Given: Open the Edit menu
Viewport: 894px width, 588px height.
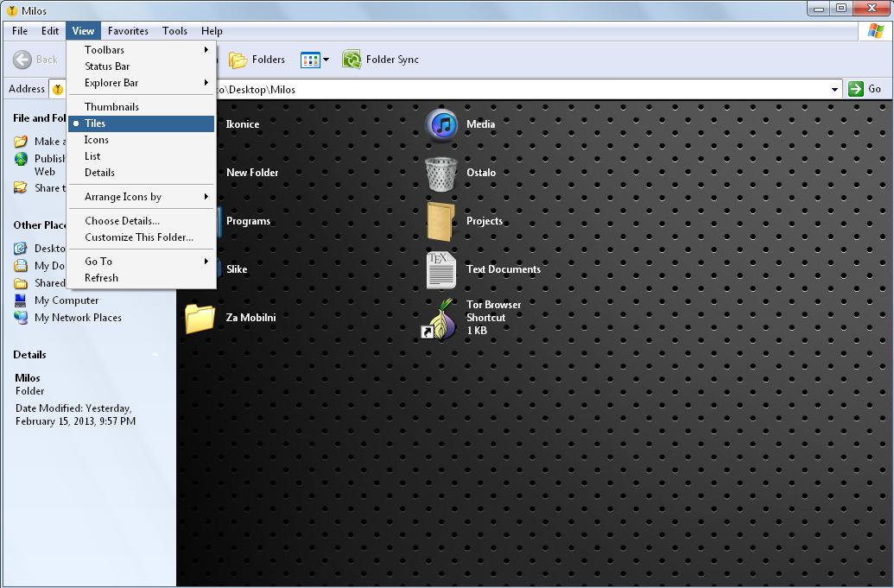Looking at the screenshot, I should [x=50, y=31].
